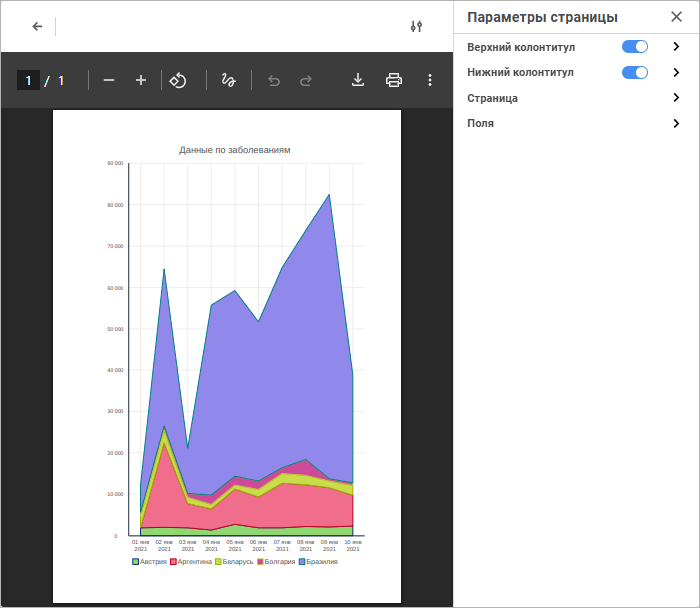Expand Нижний колонтитул settings chevron
The height and width of the screenshot is (608, 700).
[x=676, y=73]
